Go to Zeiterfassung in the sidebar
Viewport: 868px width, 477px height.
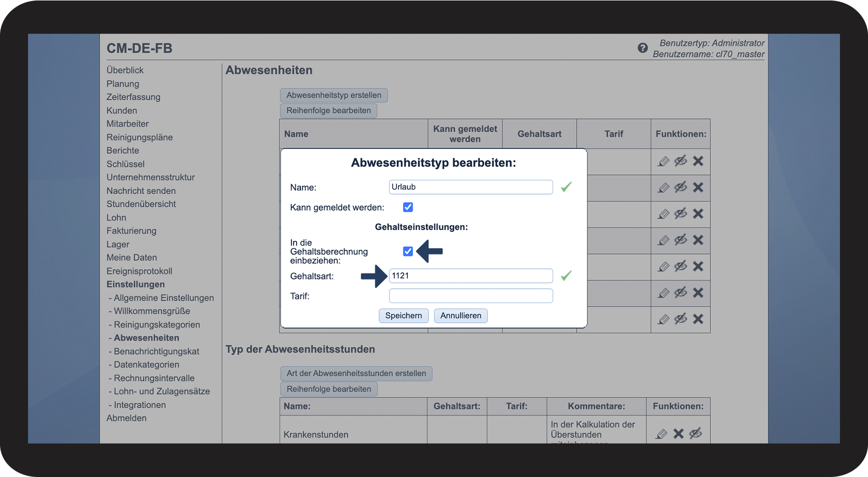pos(133,97)
